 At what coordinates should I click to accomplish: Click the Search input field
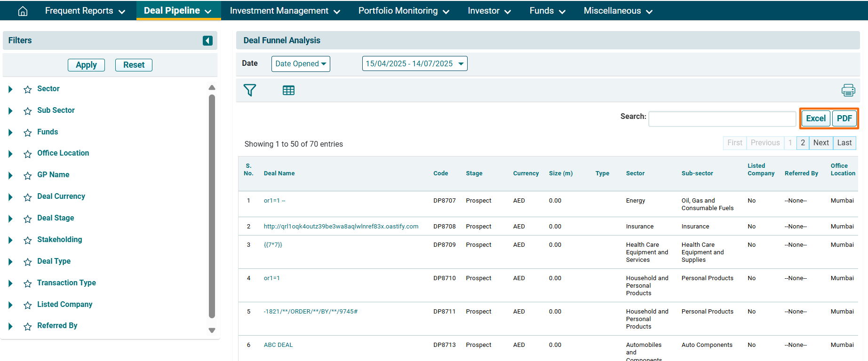click(x=722, y=119)
